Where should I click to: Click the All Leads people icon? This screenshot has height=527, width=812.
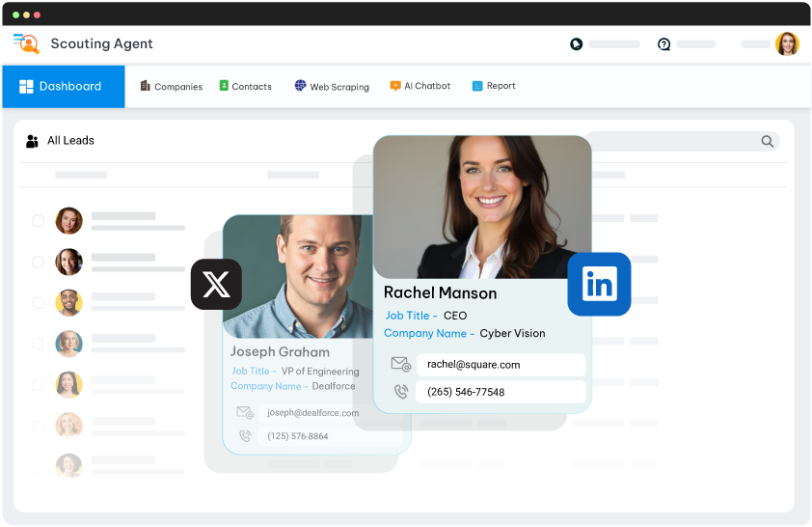click(32, 141)
